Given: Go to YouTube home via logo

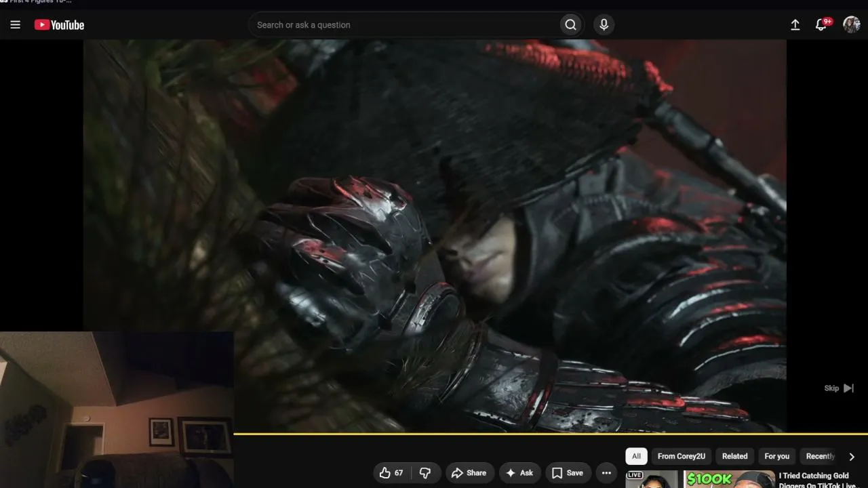Looking at the screenshot, I should pos(60,25).
